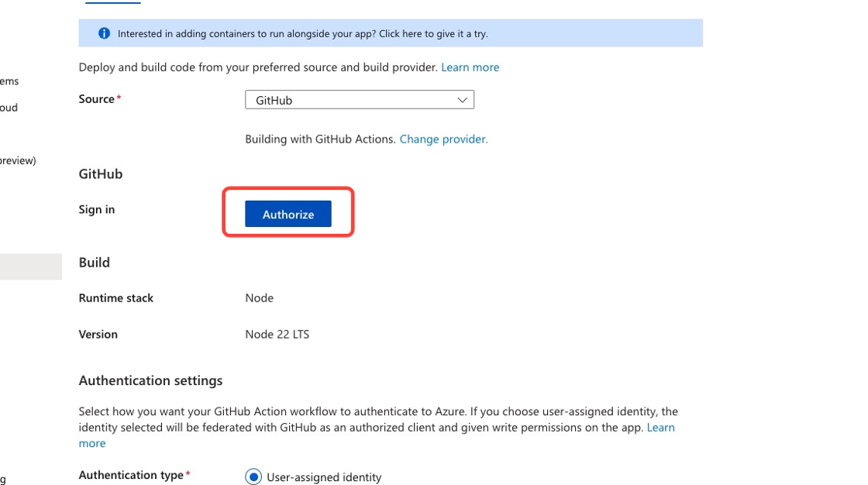Change source from GitHub using dropdown
868x485 pixels.
(x=359, y=99)
